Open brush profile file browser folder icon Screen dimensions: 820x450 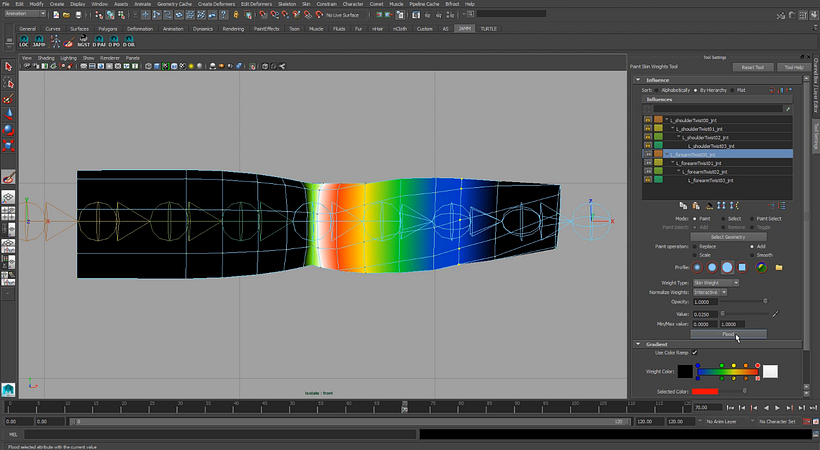coord(778,267)
